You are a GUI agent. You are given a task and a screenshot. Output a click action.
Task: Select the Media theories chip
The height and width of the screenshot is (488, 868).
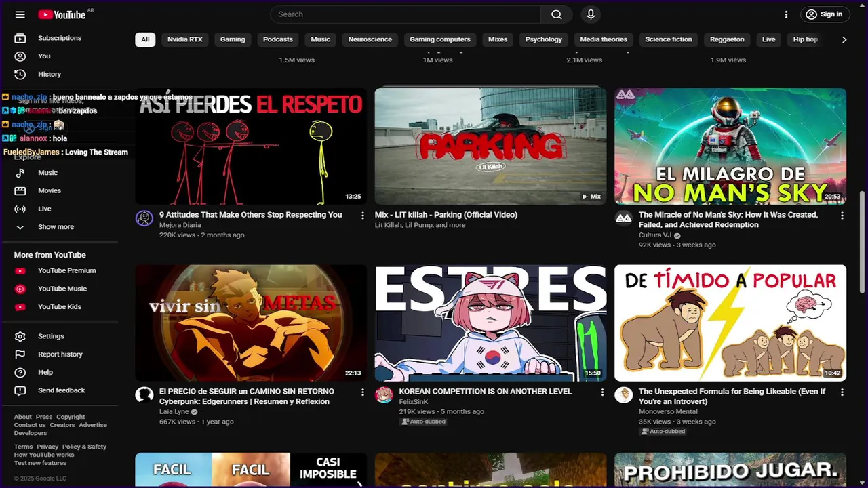604,39
